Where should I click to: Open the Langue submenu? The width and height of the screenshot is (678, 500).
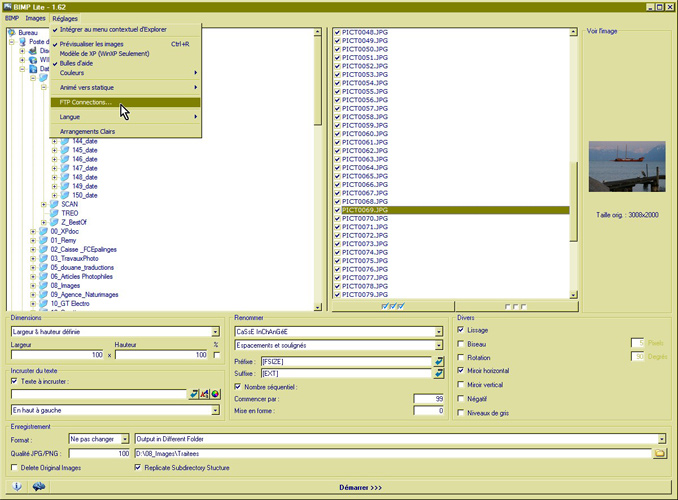click(125, 117)
